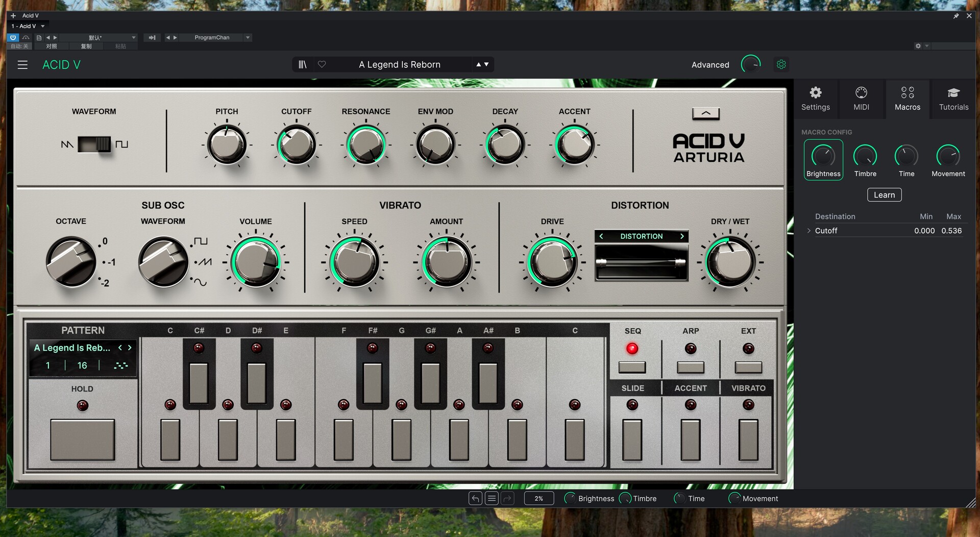Viewport: 980px width, 537px height.
Task: Open the Tutorials tab
Action: coord(953,99)
